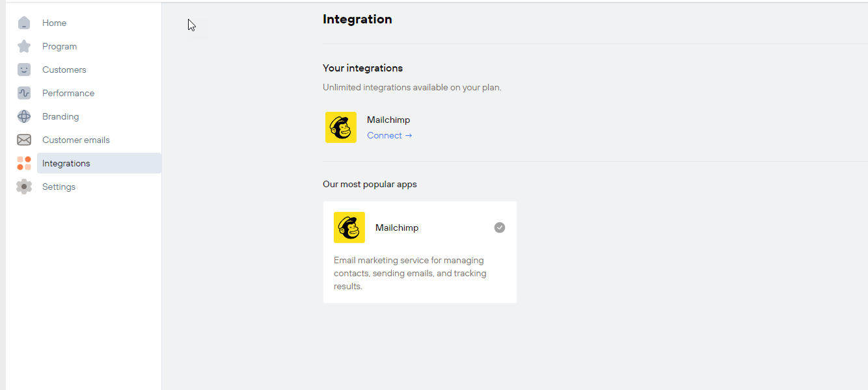Click 'Unlimited integrations available on your plan' text

pyautogui.click(x=412, y=87)
